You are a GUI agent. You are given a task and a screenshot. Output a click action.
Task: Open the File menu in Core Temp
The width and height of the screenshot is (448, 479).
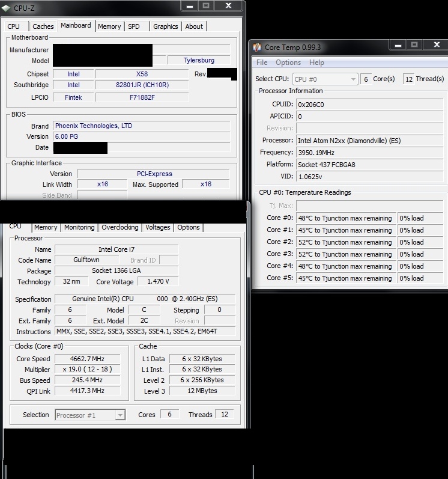tap(262, 63)
